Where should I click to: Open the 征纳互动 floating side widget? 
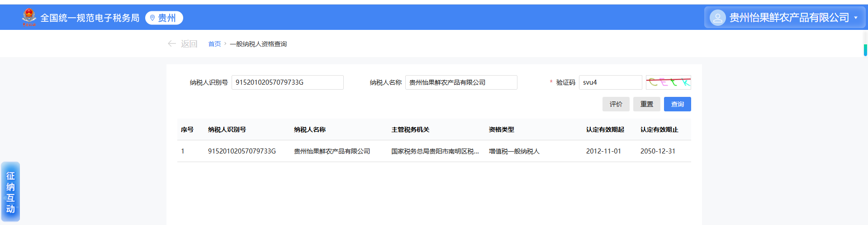click(10, 192)
